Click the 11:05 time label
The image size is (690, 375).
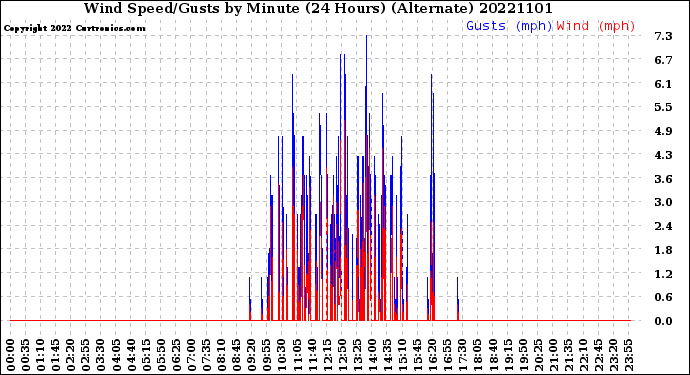pyautogui.click(x=297, y=355)
